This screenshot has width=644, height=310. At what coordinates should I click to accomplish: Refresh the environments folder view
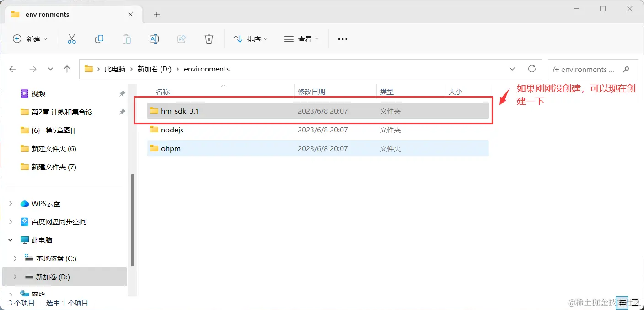point(532,69)
